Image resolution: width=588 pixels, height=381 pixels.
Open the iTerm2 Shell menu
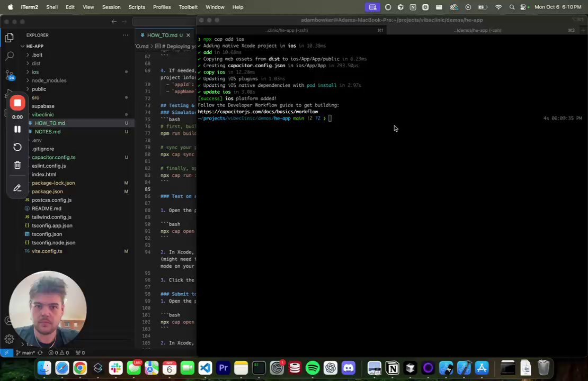click(x=52, y=7)
